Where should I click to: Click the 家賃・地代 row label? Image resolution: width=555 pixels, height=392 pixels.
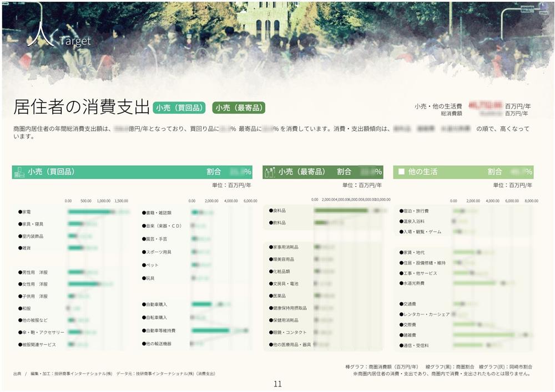412,252
